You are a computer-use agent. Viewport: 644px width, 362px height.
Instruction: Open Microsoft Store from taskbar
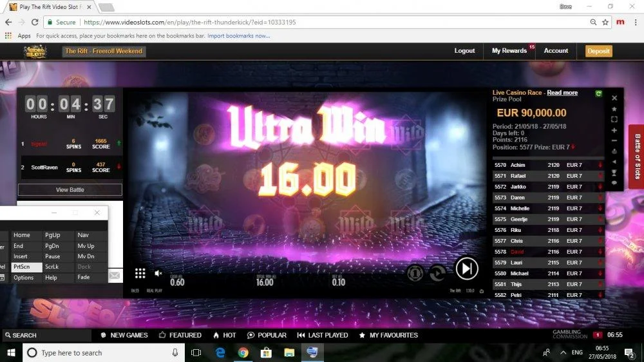(x=266, y=352)
